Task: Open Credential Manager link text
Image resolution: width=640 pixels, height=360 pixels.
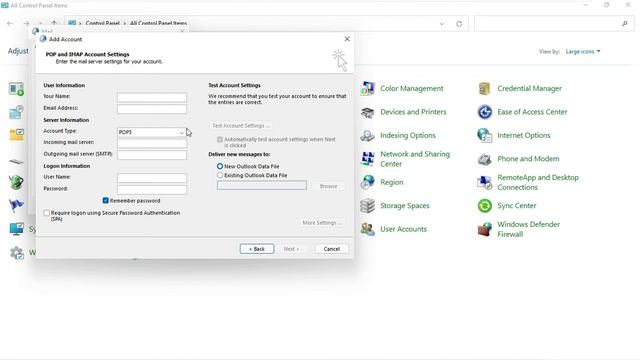Action: [x=529, y=89]
